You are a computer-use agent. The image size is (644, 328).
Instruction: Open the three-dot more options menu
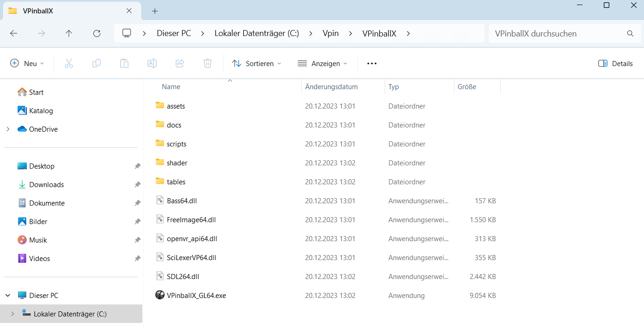click(x=372, y=63)
